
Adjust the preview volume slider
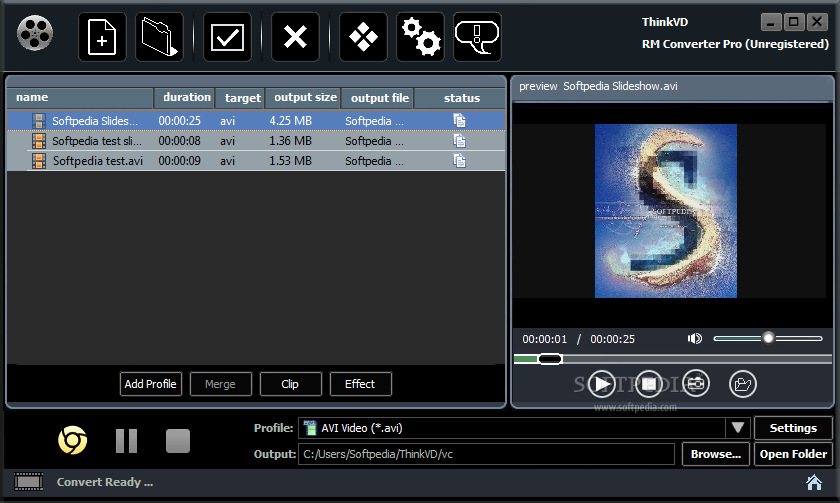[768, 338]
